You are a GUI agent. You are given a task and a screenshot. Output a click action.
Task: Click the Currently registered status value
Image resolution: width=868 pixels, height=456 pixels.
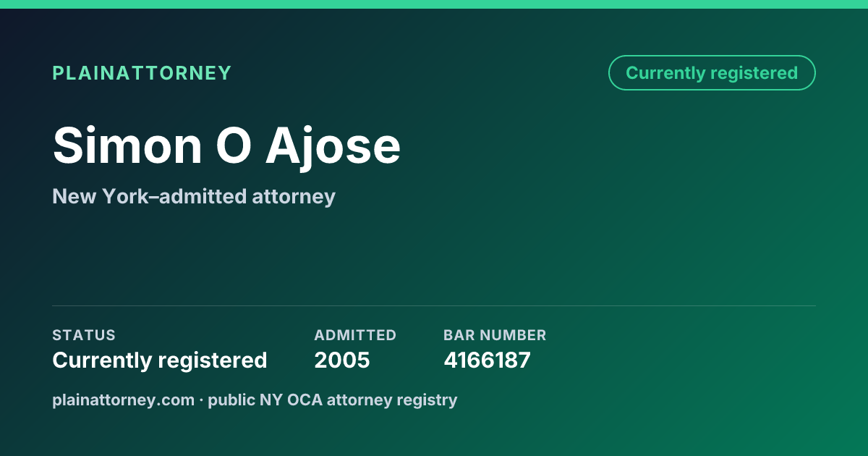[160, 360]
